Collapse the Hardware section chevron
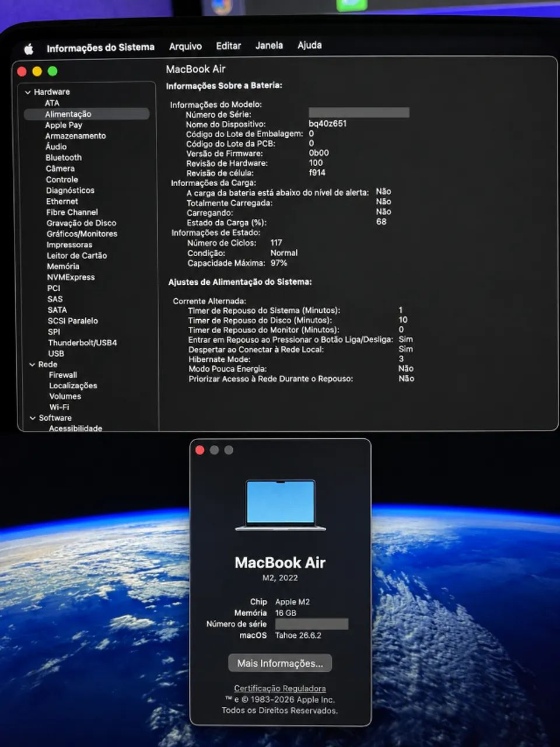Screen dimensions: 560x747 (x=27, y=92)
